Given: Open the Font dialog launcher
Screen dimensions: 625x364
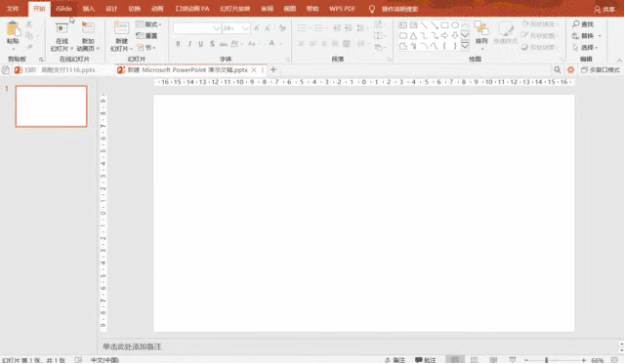Looking at the screenshot, I should (x=288, y=60).
